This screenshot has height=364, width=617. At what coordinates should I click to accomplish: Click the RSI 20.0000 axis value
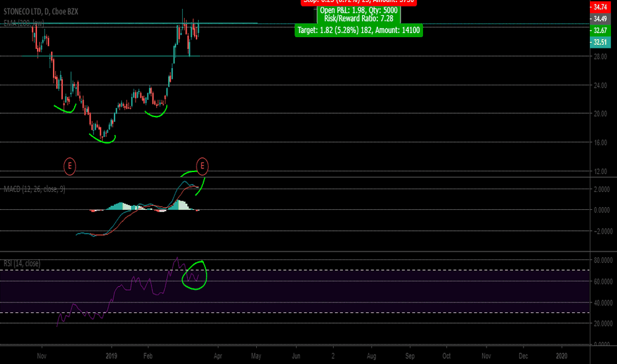click(x=603, y=324)
